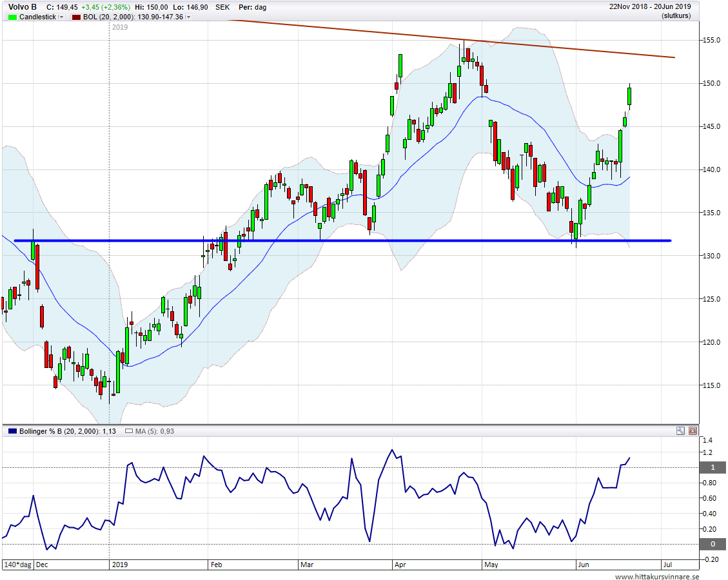This screenshot has height=580, width=728.
Task: Click the Candlestick legend label
Action: tap(37, 17)
